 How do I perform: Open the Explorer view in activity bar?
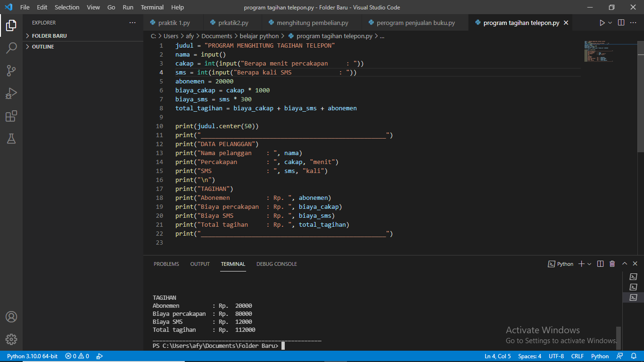(11, 25)
